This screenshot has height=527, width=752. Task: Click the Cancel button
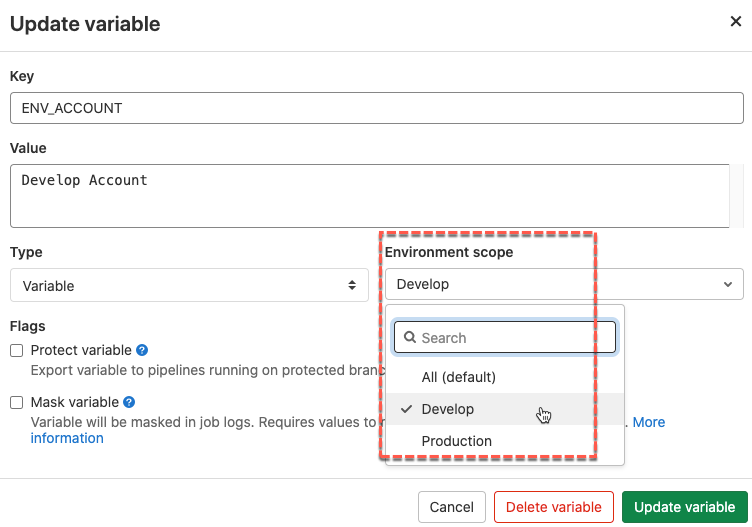pyautogui.click(x=451, y=507)
